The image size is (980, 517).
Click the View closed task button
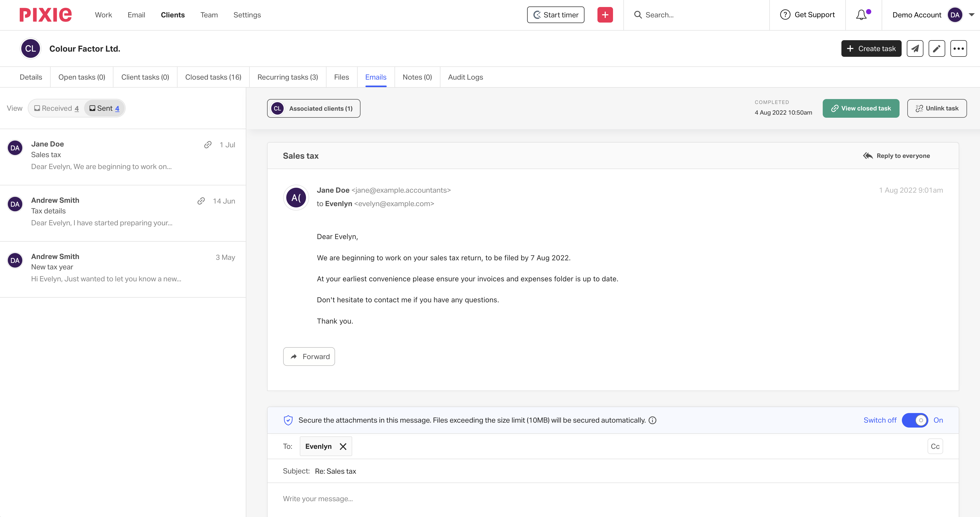pyautogui.click(x=861, y=108)
